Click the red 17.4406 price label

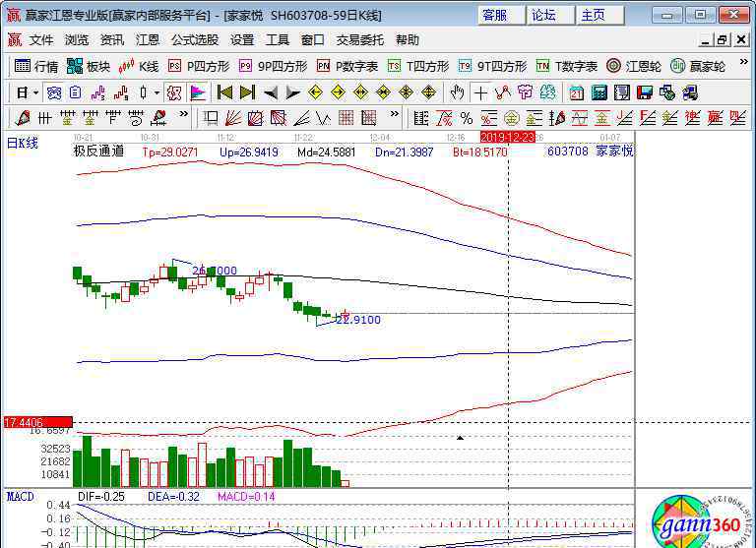[x=38, y=422]
